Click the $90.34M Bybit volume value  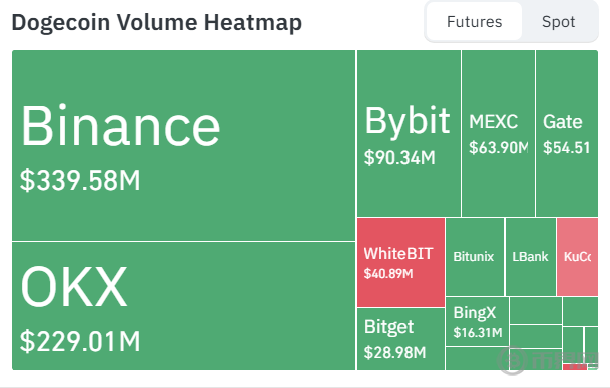click(x=400, y=158)
